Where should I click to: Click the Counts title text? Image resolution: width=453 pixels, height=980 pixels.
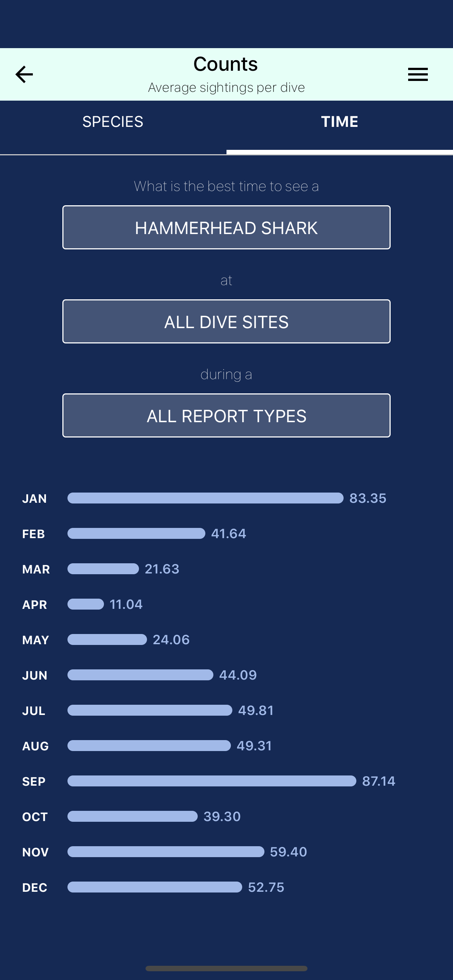pos(226,64)
